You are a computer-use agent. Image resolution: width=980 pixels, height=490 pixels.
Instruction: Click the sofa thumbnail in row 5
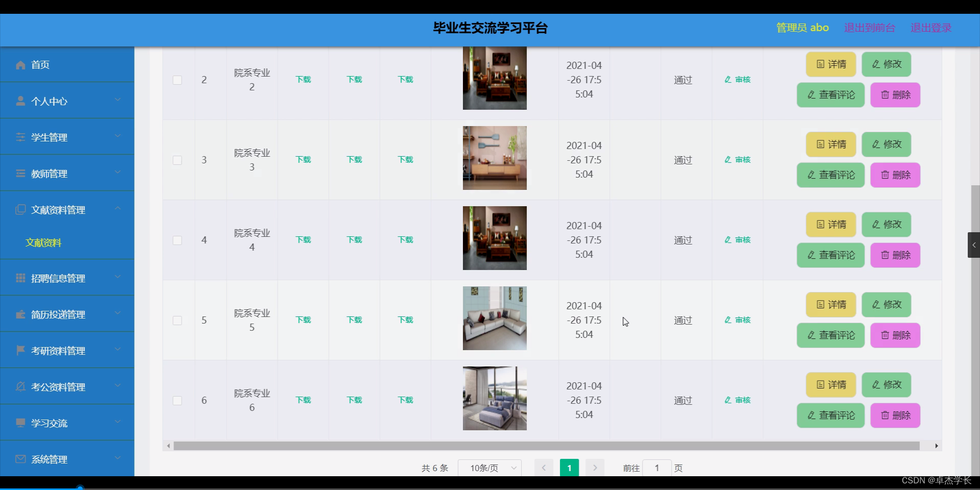tap(494, 318)
